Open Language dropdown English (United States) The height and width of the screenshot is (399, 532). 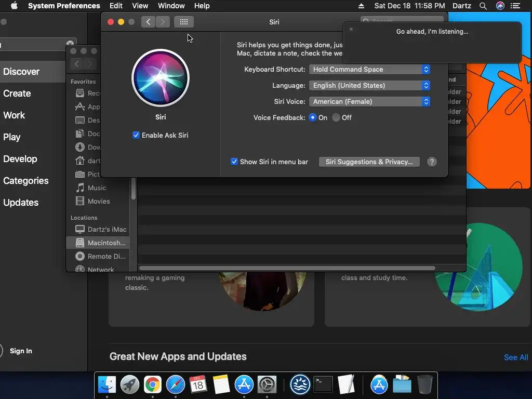[369, 86]
